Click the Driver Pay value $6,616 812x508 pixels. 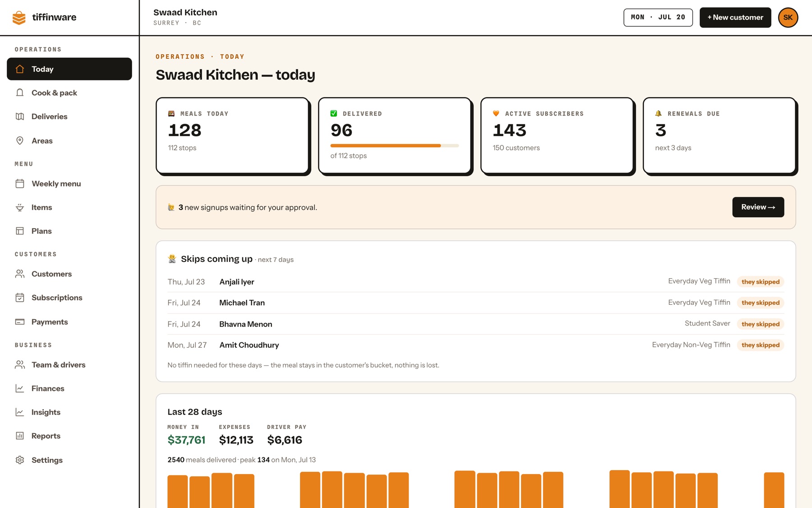point(285,440)
